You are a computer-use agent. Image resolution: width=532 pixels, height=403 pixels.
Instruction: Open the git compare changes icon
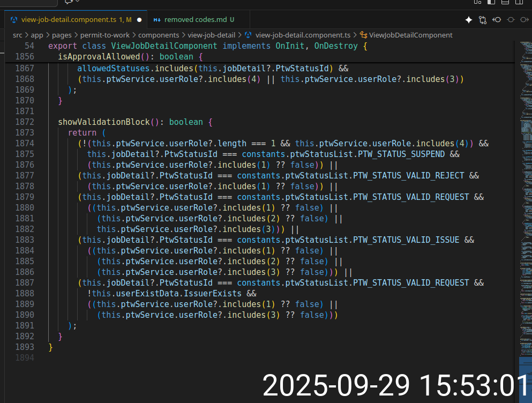(x=483, y=20)
